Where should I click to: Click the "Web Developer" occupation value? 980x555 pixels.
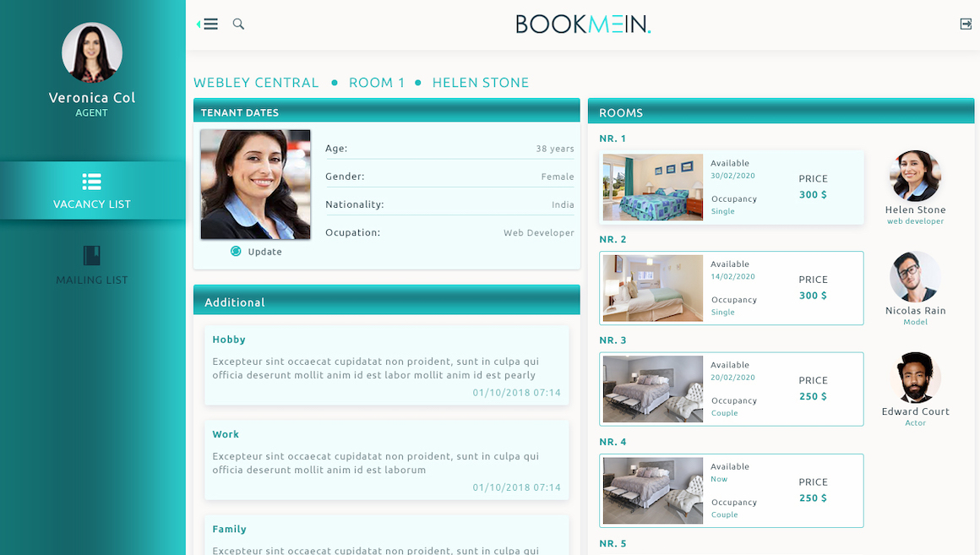click(539, 232)
